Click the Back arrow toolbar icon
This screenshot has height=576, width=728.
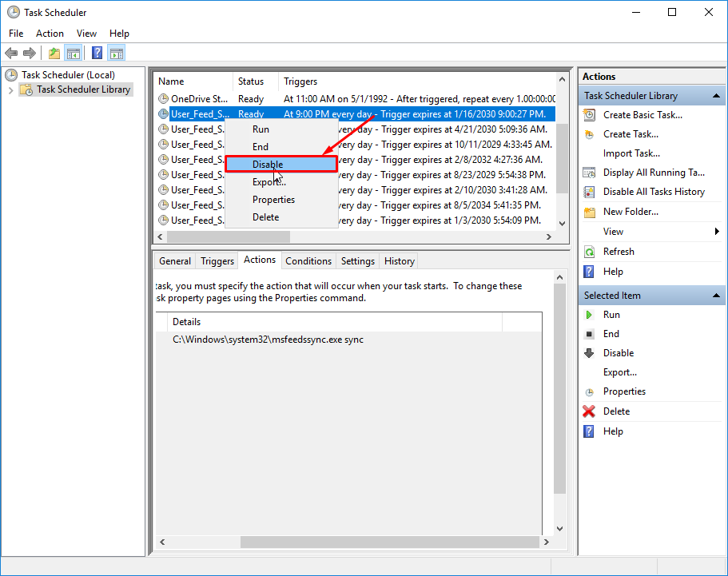click(11, 54)
